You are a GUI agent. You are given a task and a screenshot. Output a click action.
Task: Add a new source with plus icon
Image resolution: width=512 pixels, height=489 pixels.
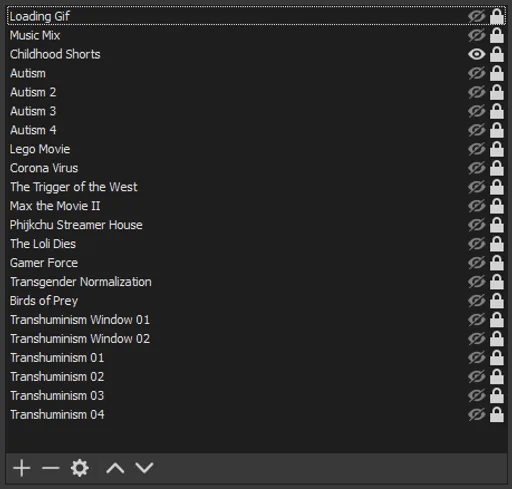coord(22,468)
